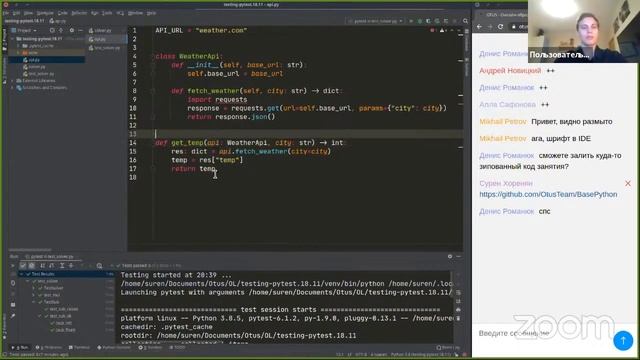
Task: Open the Refactor menu
Action: point(79,13)
